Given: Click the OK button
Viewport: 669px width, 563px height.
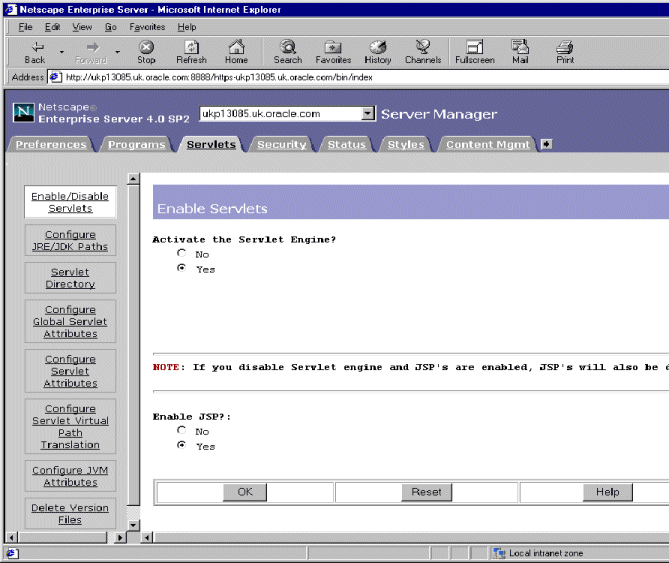Looking at the screenshot, I should tap(245, 492).
